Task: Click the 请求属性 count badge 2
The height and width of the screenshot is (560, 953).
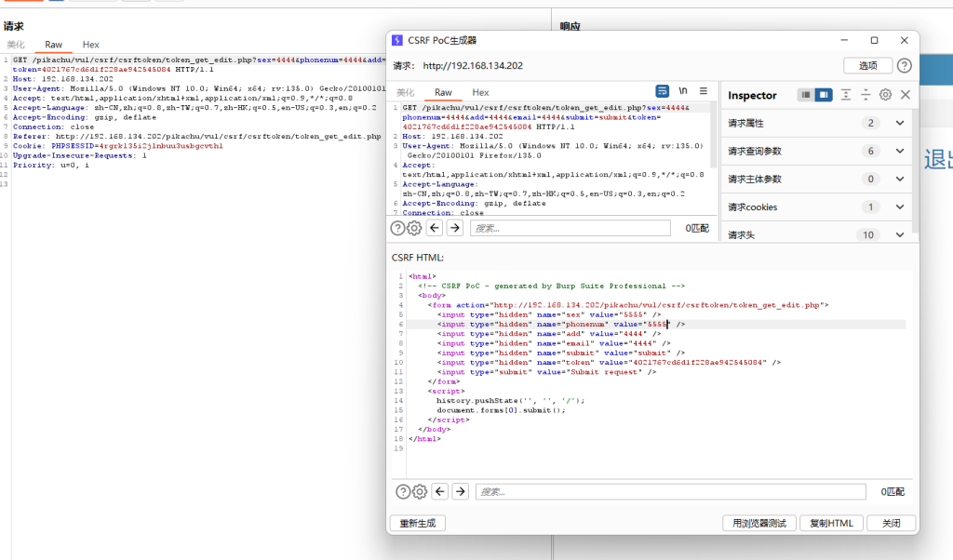Action: point(870,124)
